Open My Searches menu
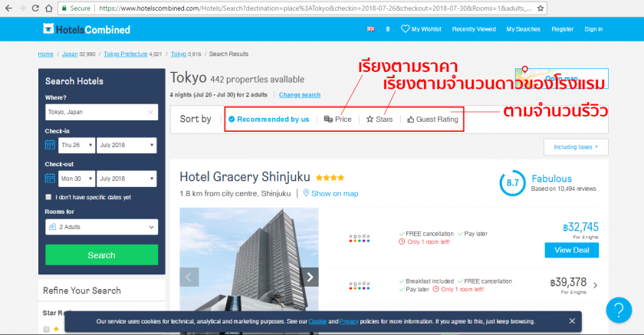The width and height of the screenshot is (644, 335). pyautogui.click(x=523, y=29)
